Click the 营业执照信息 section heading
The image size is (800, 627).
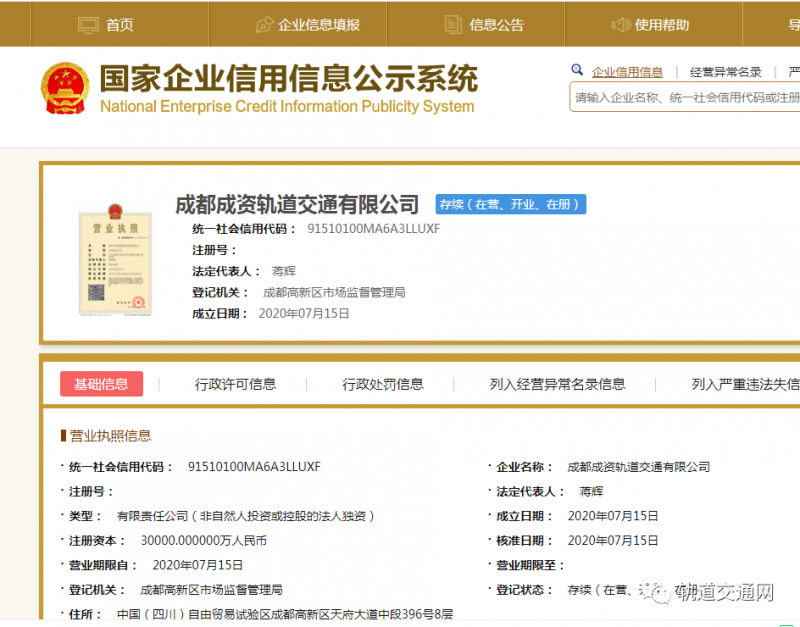pos(110,436)
